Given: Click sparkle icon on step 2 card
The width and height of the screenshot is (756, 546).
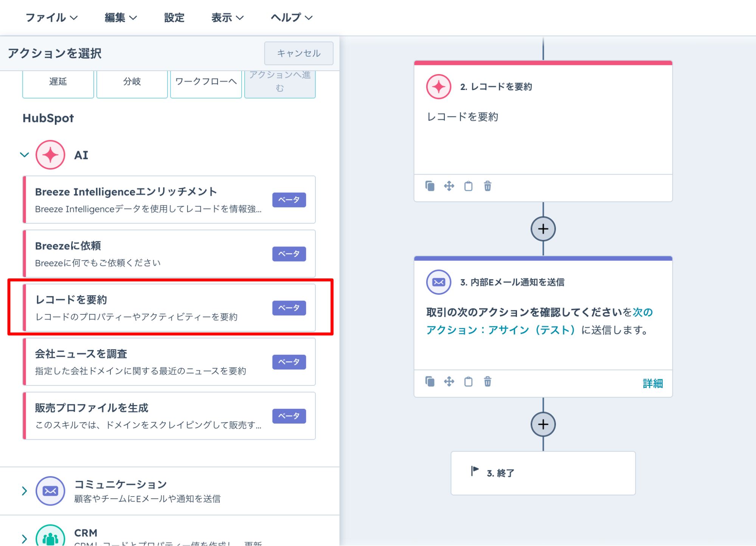Looking at the screenshot, I should click(439, 87).
